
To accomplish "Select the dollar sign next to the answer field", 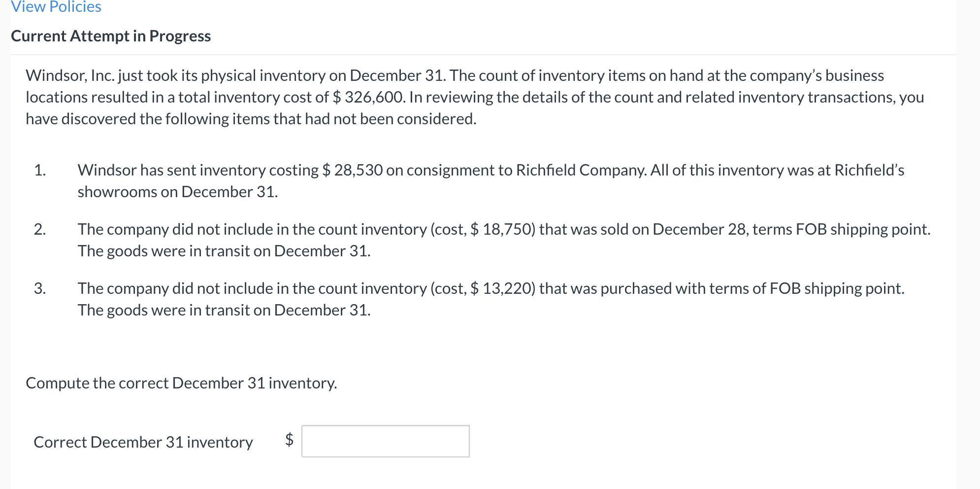I will coord(289,441).
